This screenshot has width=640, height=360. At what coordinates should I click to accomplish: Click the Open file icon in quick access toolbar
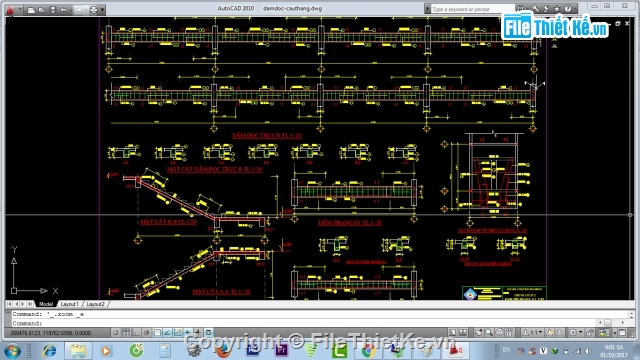(42, 10)
